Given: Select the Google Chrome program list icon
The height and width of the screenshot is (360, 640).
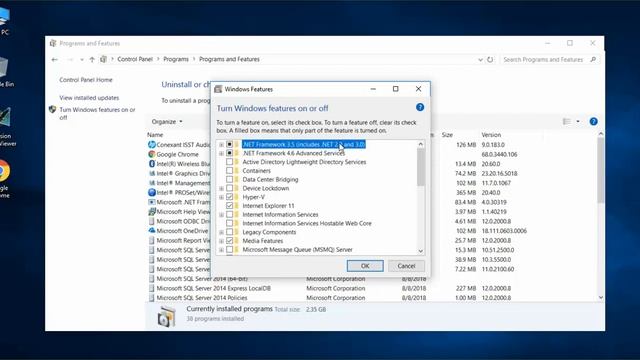Looking at the screenshot, I should coord(152,154).
